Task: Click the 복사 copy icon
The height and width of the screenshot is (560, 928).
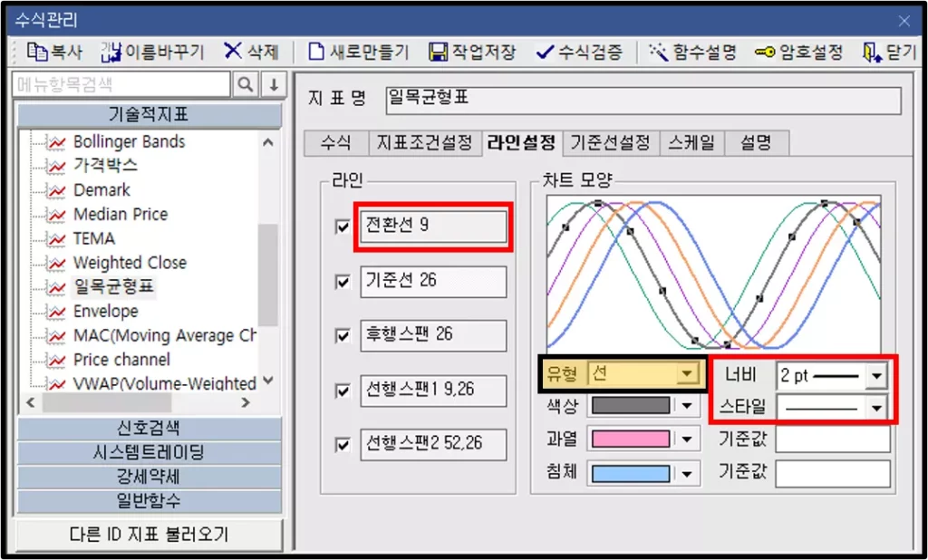Action: [x=36, y=52]
